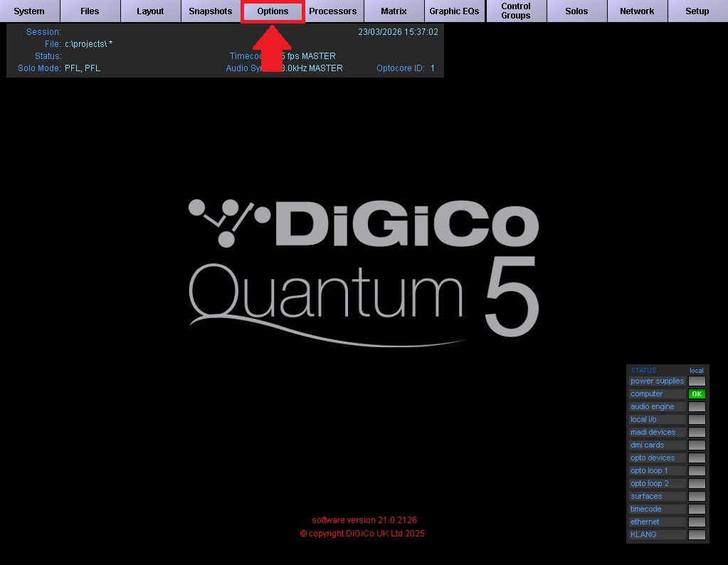728x565 pixels.
Task: Open the Snapshots menu
Action: click(x=211, y=11)
